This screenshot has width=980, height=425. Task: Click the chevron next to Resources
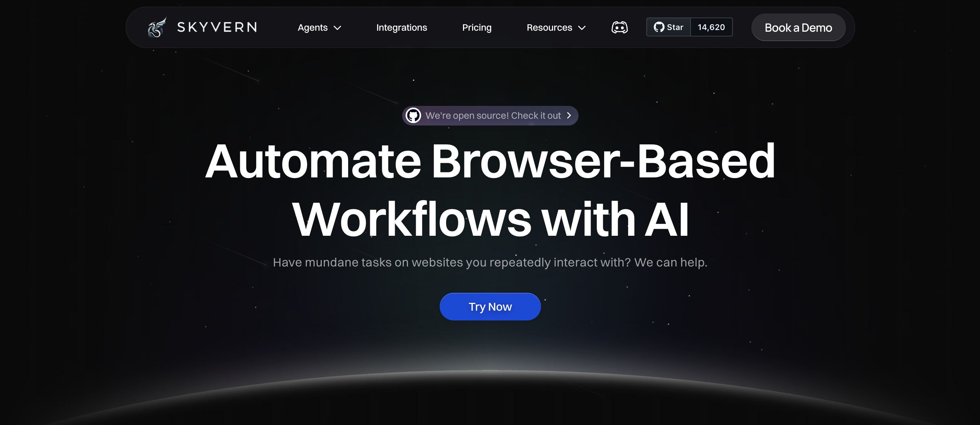(x=582, y=28)
